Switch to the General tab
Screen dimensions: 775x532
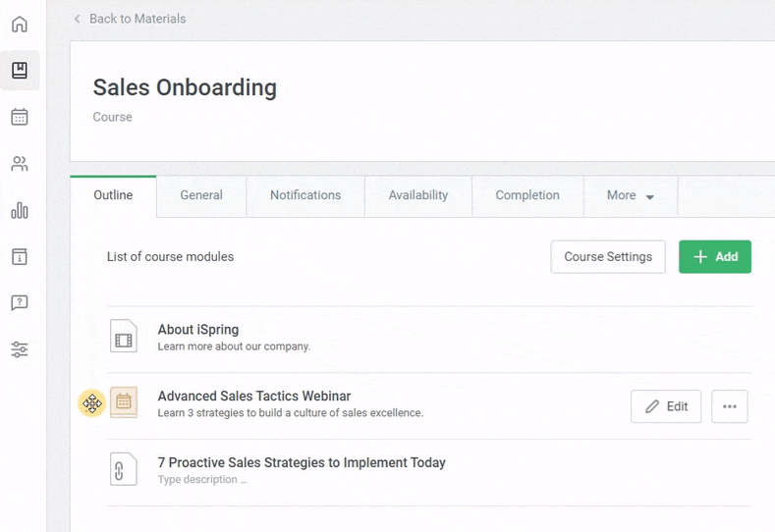[x=201, y=195]
